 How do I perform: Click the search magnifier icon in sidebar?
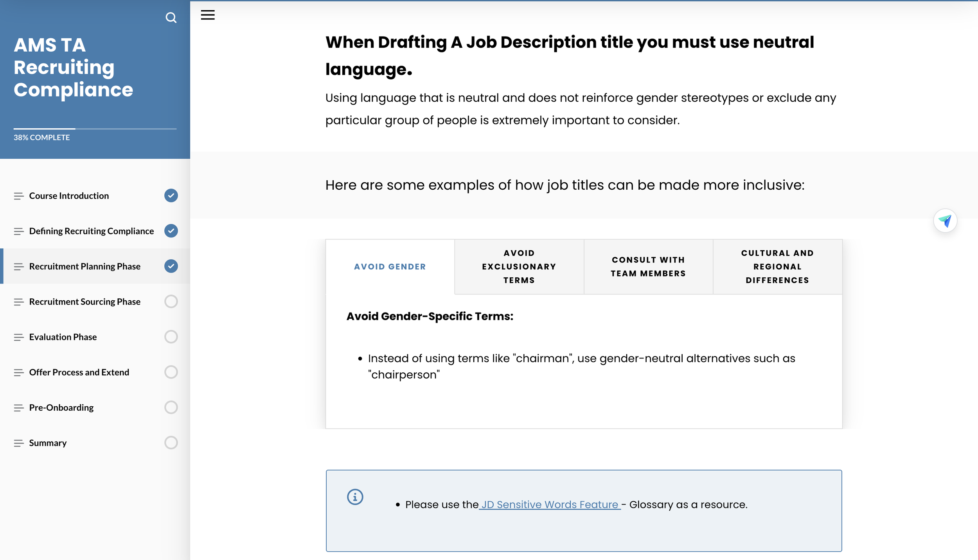(x=171, y=18)
